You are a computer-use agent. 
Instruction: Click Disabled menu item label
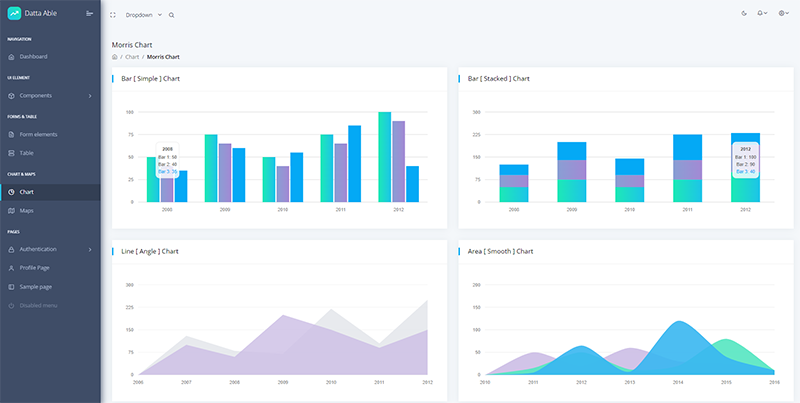coord(38,306)
